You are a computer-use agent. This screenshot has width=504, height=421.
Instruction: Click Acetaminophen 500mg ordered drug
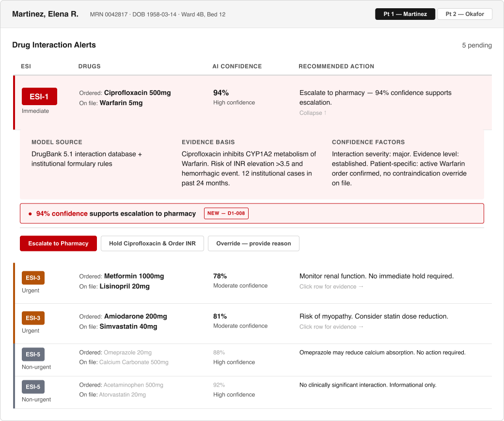coord(133,385)
